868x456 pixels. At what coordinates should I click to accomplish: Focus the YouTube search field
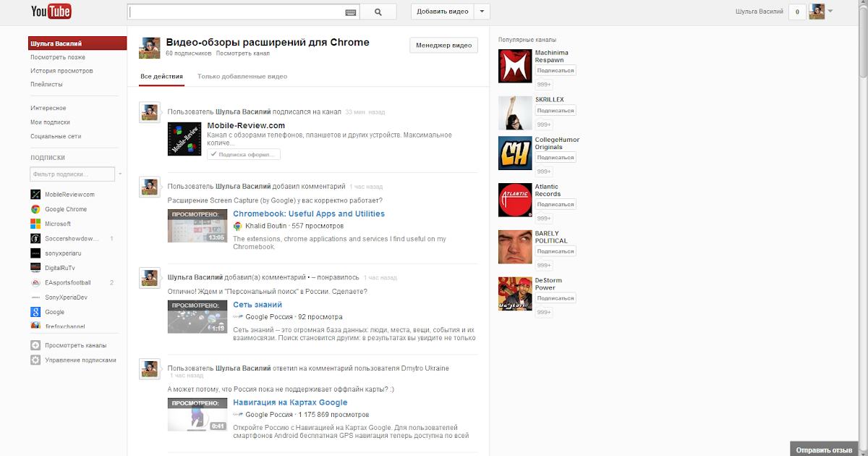click(x=236, y=12)
